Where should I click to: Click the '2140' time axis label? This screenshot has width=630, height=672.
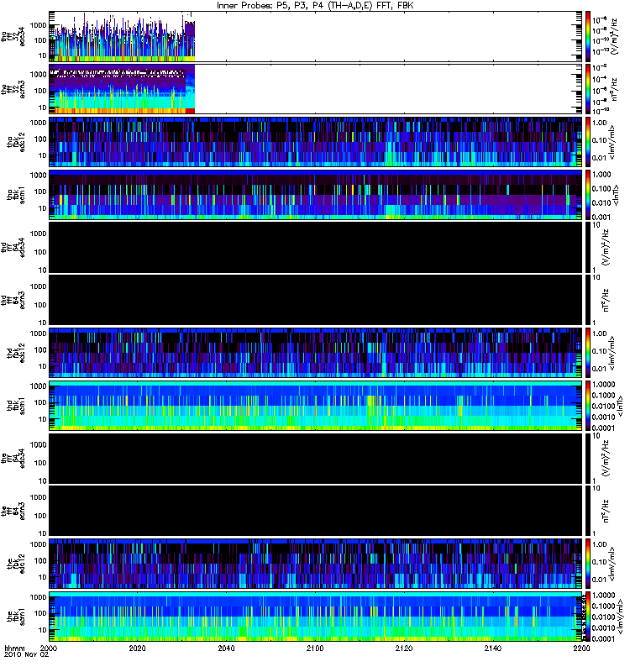(x=493, y=648)
